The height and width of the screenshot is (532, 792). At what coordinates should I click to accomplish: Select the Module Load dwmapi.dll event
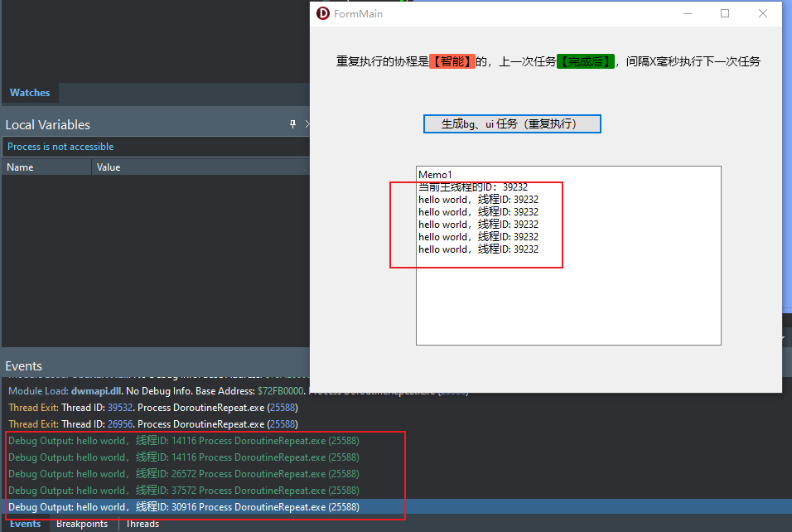coord(158,391)
